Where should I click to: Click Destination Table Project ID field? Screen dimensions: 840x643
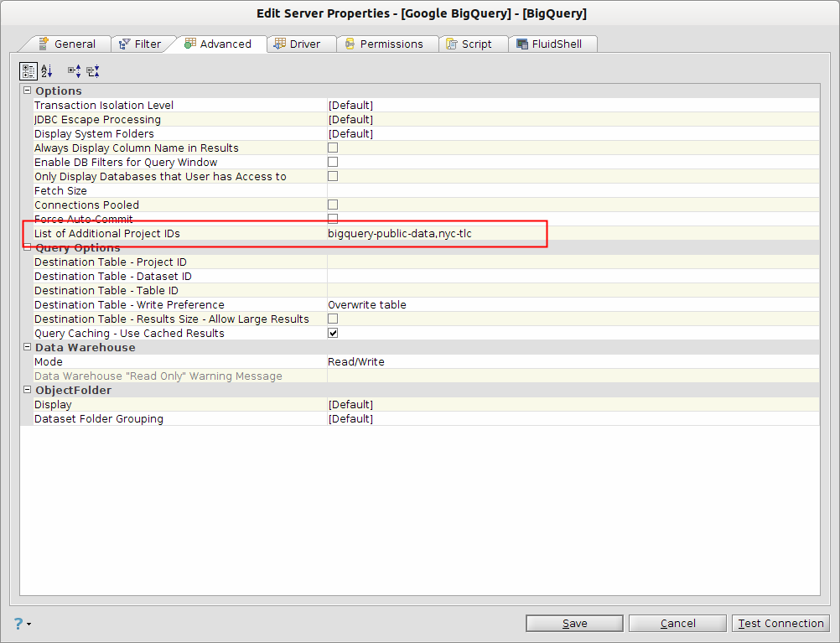573,262
